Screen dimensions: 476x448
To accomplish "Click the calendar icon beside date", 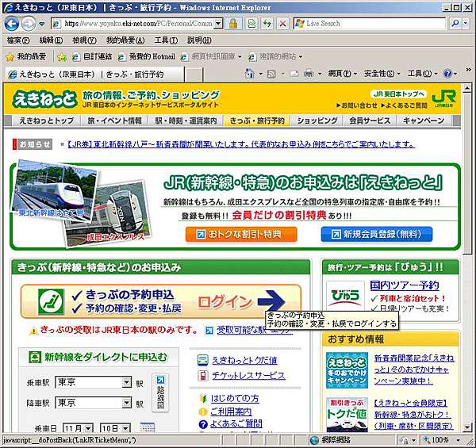I will pyautogui.click(x=148, y=427).
